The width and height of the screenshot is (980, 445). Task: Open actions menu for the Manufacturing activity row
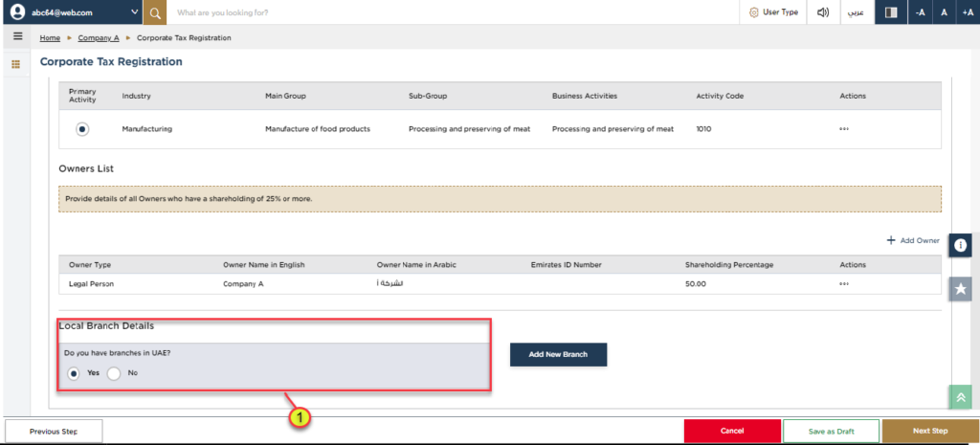click(x=844, y=129)
